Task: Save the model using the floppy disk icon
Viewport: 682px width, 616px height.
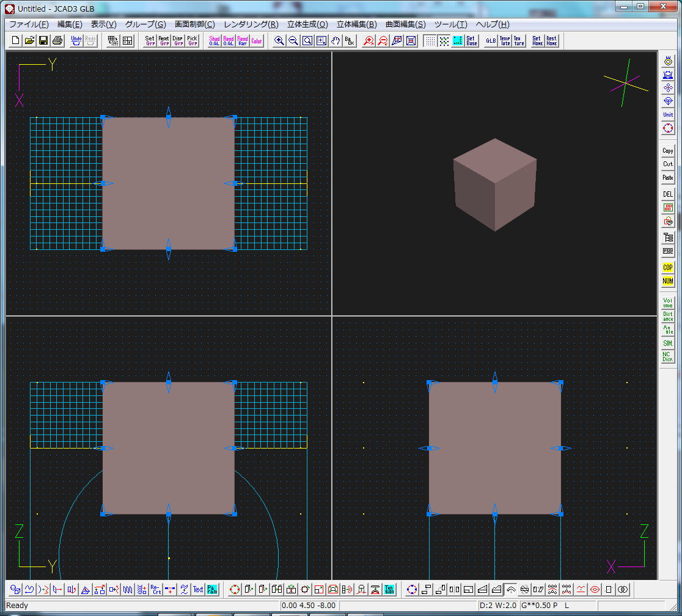Action: pyautogui.click(x=43, y=41)
